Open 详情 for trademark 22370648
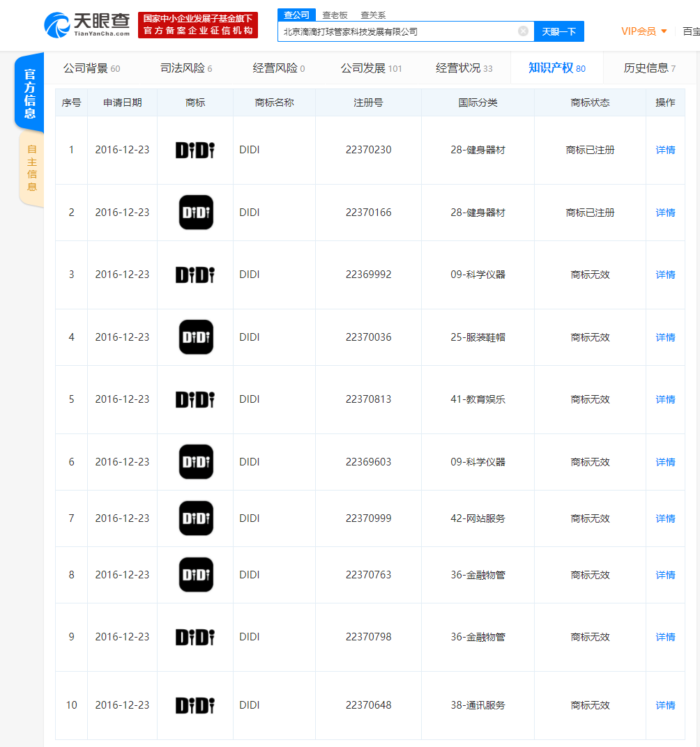 click(665, 705)
